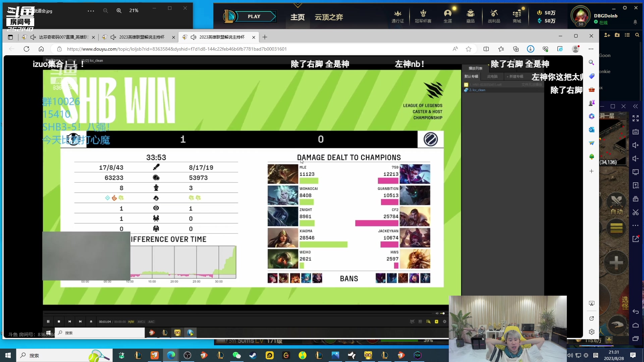Open Microsoft 365 in the Edge sidebar
This screenshot has width=644, height=362.
tap(591, 116)
